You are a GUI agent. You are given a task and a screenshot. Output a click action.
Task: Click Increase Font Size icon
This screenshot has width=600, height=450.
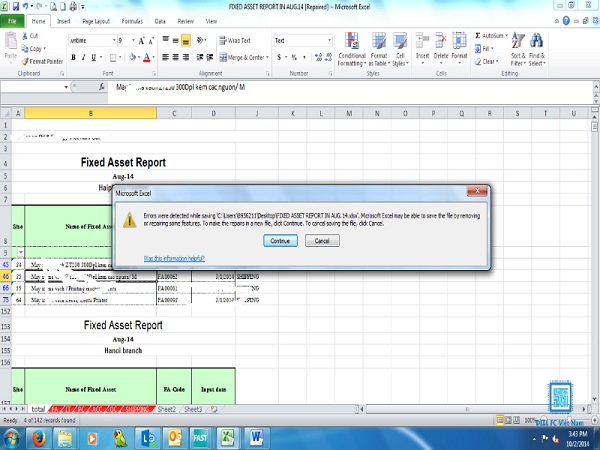[x=142, y=41]
